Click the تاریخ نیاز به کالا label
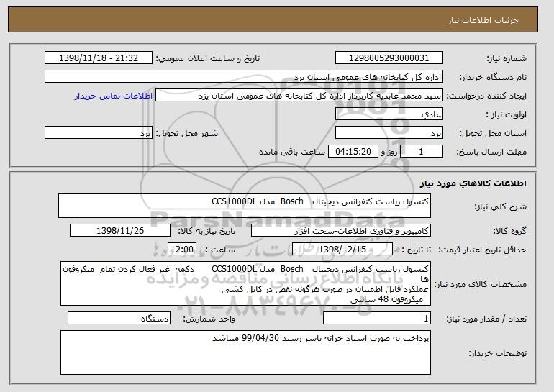The image size is (554, 392). coord(206,231)
